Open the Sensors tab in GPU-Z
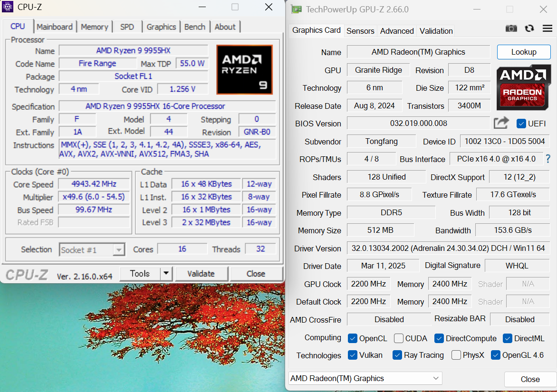The height and width of the screenshot is (392, 557). (x=360, y=31)
